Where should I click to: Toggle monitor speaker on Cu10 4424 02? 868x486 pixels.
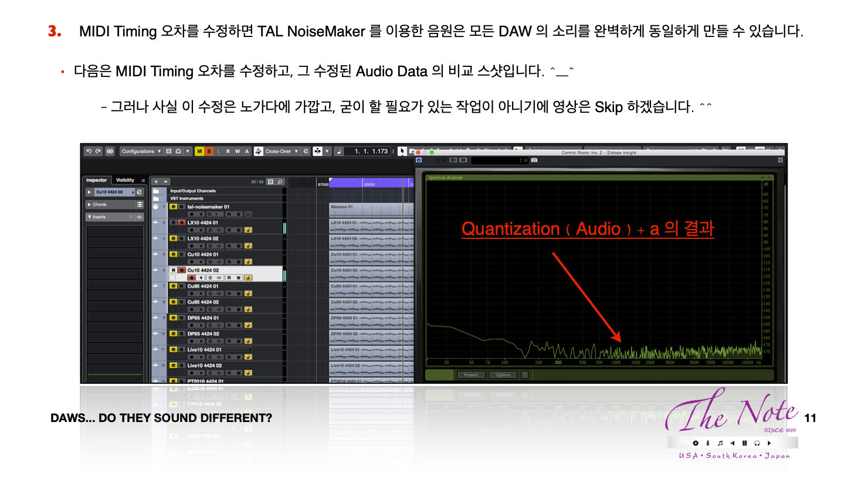[201, 278]
